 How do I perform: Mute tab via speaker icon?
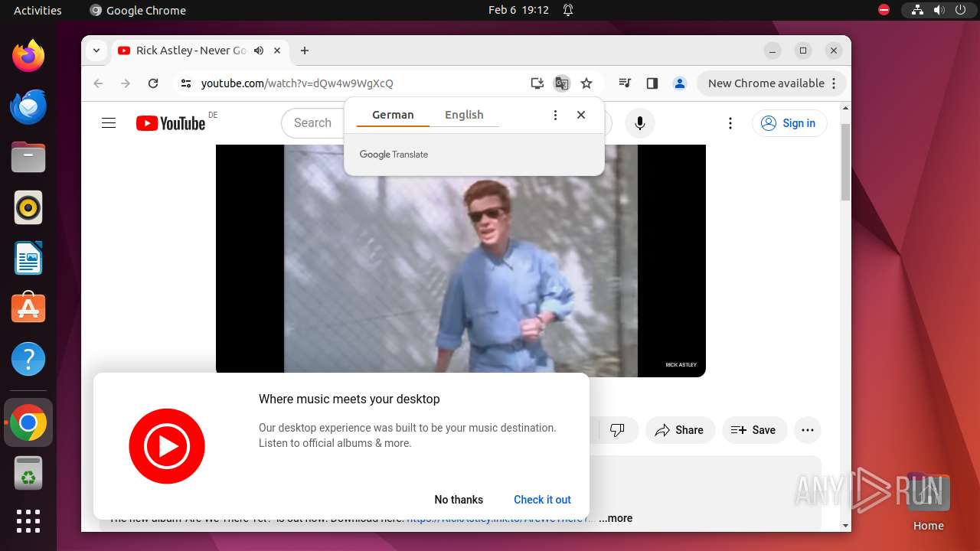click(x=259, y=51)
